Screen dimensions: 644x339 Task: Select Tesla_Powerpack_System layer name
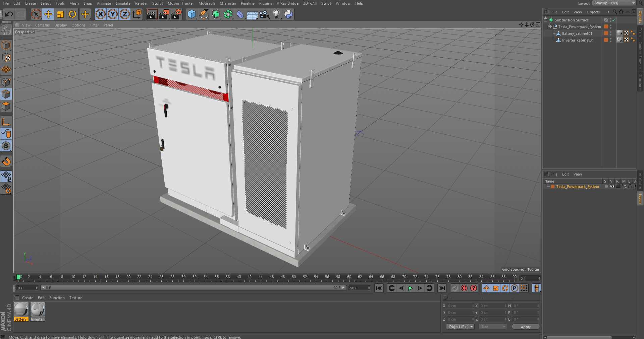578,187
